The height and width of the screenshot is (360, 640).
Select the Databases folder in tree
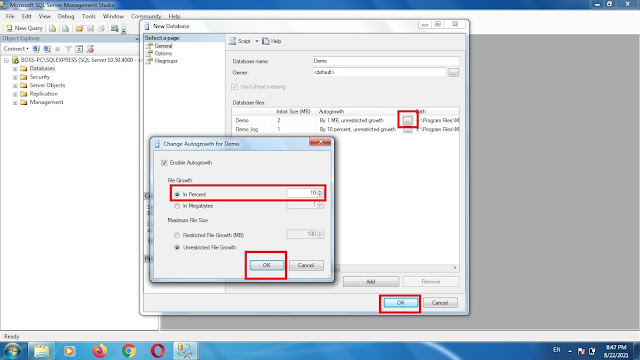tap(42, 68)
